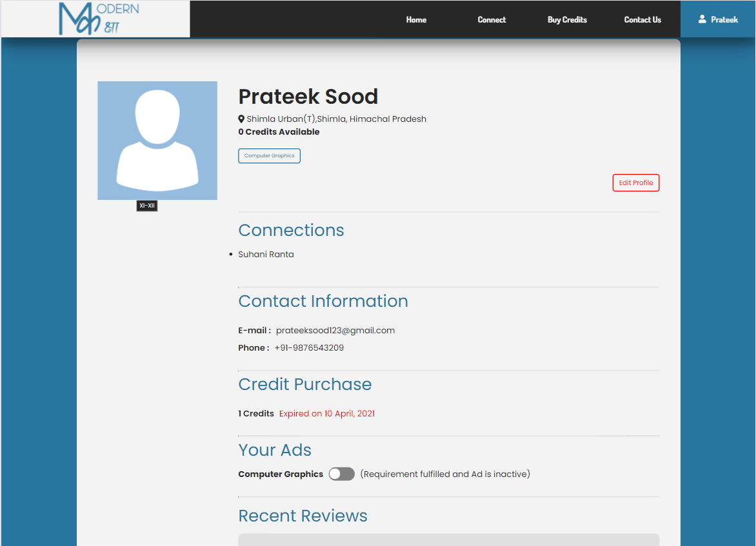This screenshot has height=546, width=756.
Task: Open the Contact Us page
Action: tap(642, 19)
